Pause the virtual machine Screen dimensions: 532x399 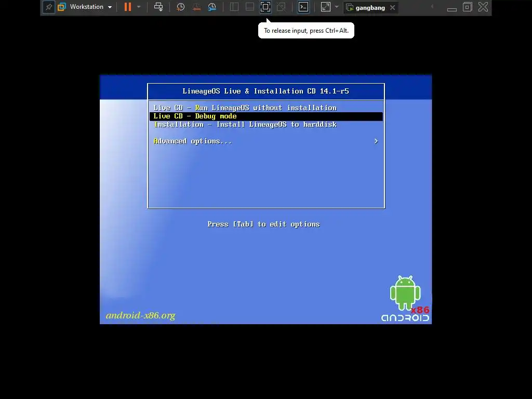tap(128, 7)
